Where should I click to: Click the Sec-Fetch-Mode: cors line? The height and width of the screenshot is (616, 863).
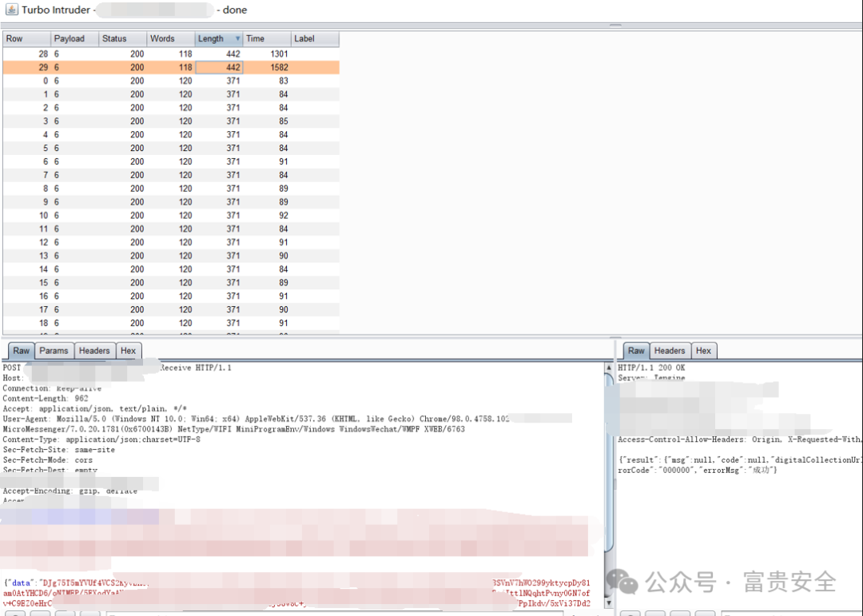tap(48, 460)
